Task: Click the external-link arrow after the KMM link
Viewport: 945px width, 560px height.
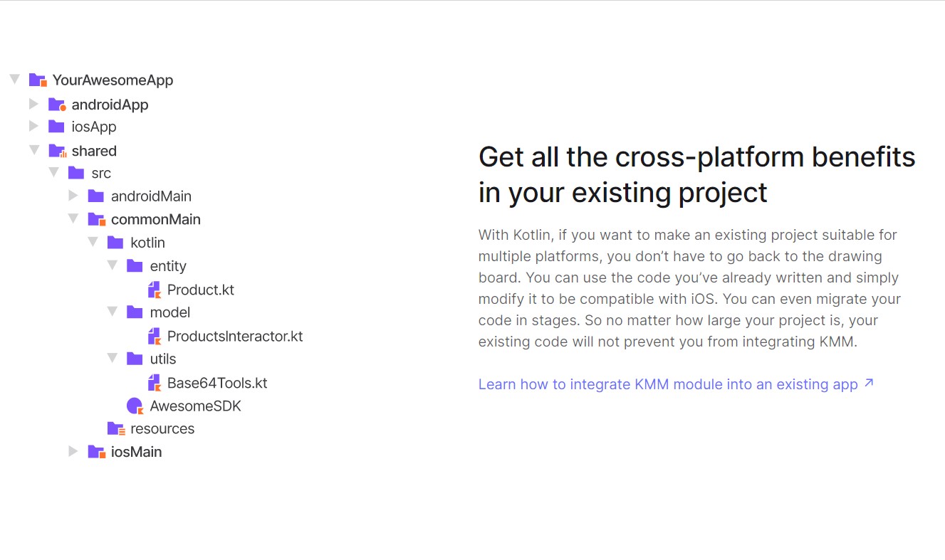Action: click(x=868, y=383)
